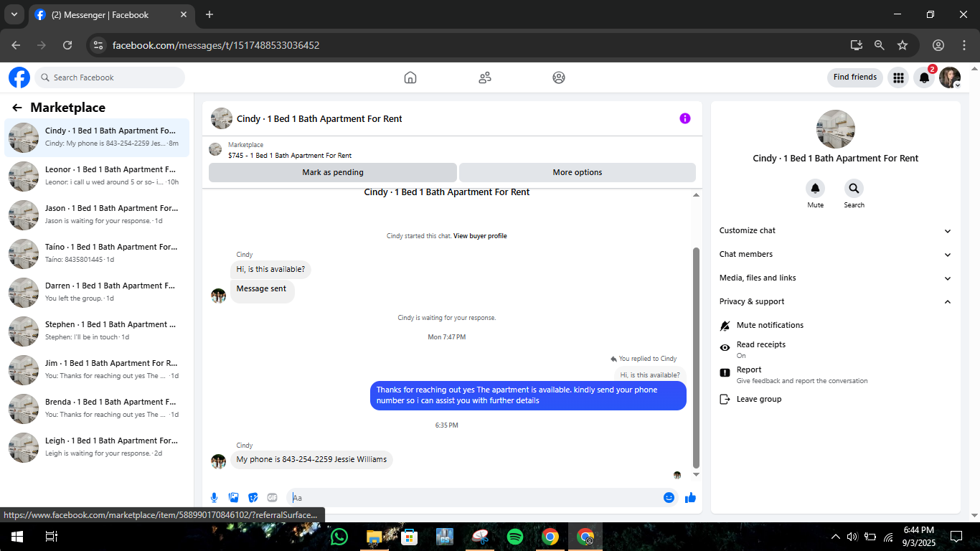
Task: Open the Home feed icon
Action: click(410, 77)
